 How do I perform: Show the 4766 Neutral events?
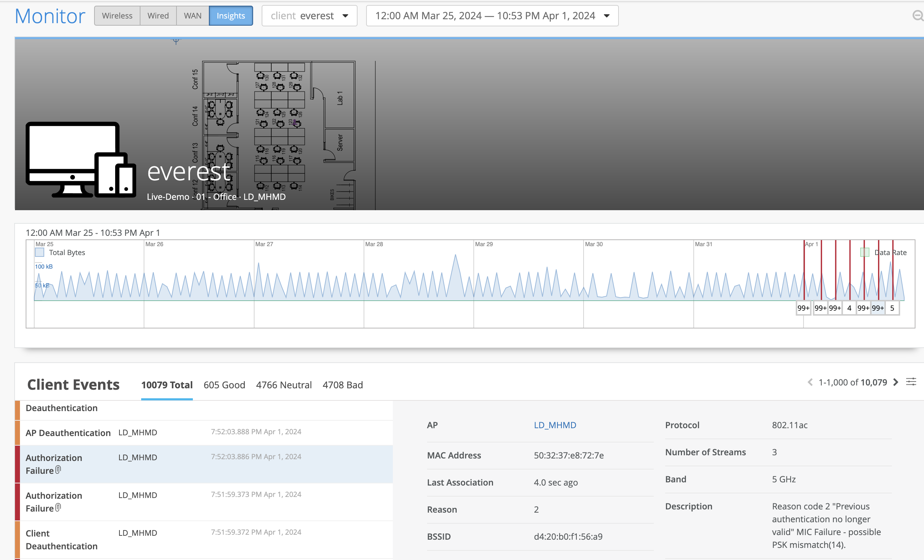click(x=283, y=385)
